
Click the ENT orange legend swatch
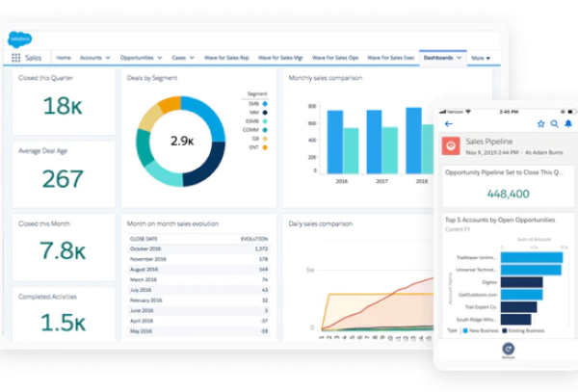tap(265, 147)
